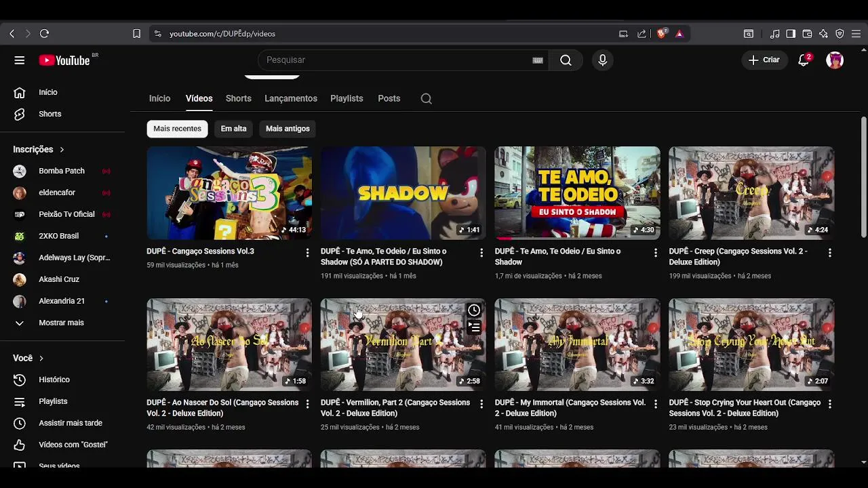Open options for Stop Crying Your Heart Out

pos(829,404)
